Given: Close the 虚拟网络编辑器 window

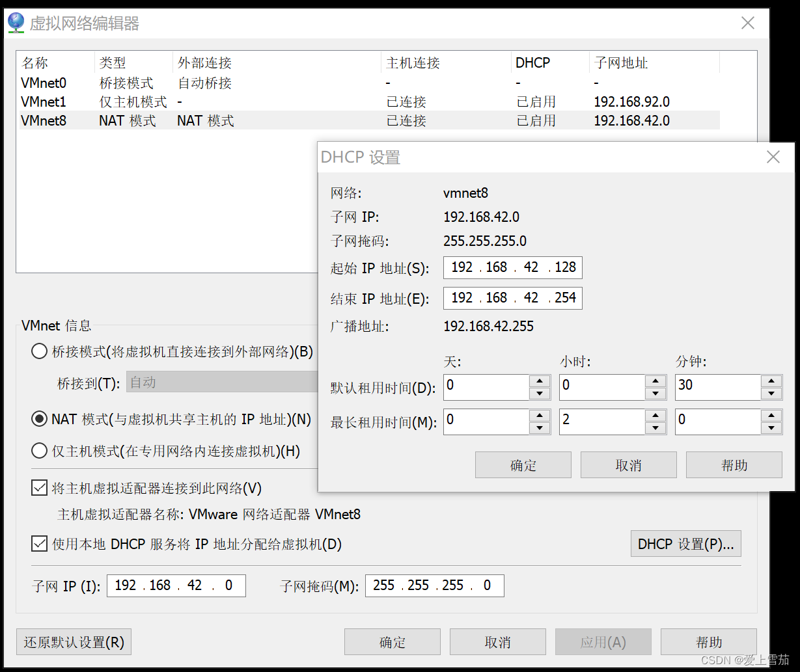Looking at the screenshot, I should (x=748, y=23).
